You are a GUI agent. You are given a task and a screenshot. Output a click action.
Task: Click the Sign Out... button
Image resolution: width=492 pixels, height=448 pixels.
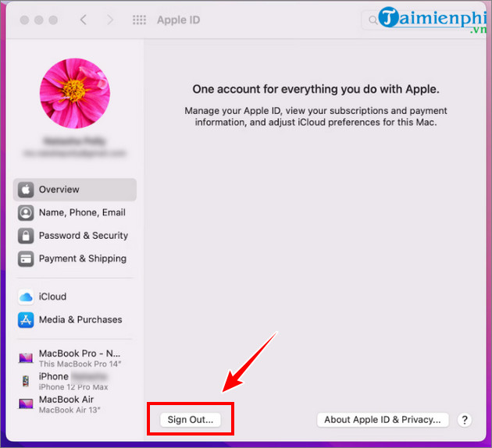190,419
